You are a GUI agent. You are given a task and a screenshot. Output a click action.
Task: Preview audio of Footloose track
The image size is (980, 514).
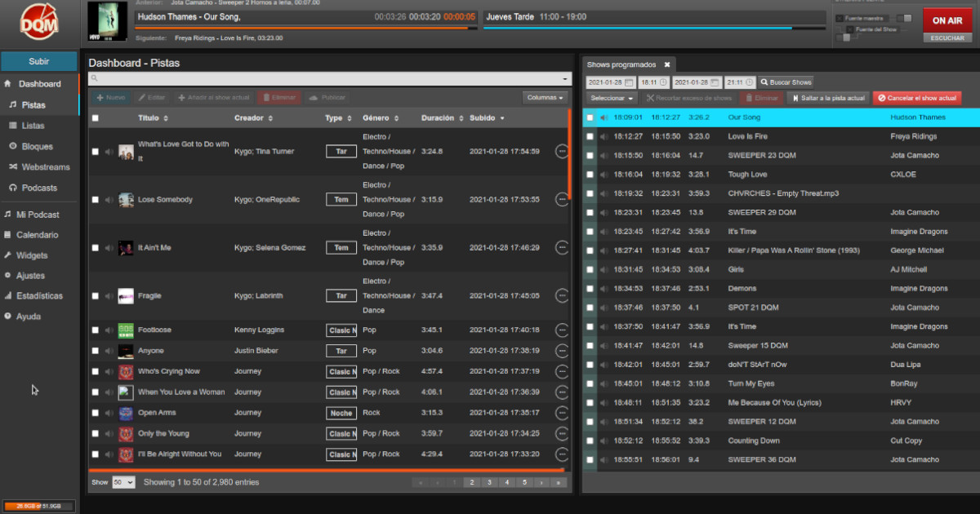coord(109,330)
